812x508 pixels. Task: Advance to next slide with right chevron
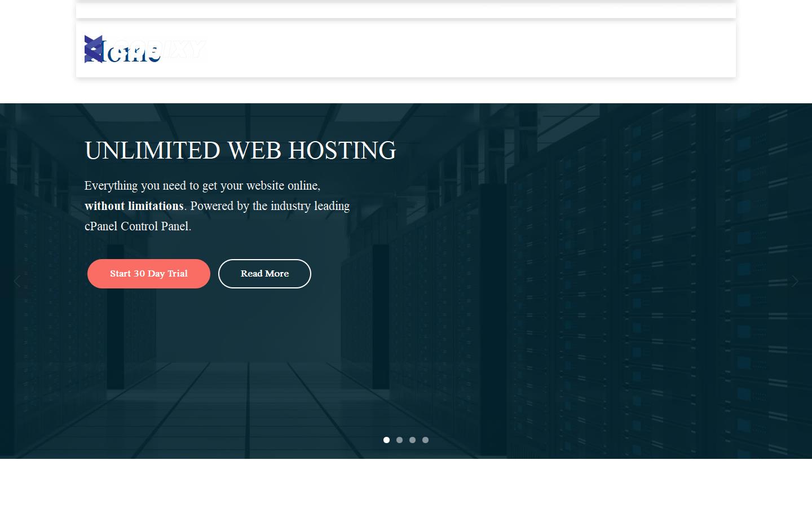point(795,281)
